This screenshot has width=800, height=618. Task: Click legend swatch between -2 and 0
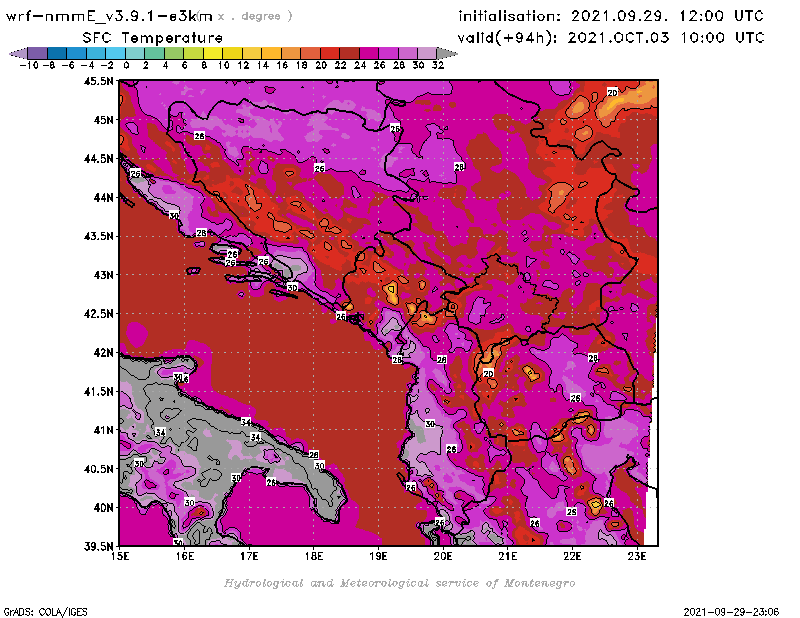tap(115, 53)
